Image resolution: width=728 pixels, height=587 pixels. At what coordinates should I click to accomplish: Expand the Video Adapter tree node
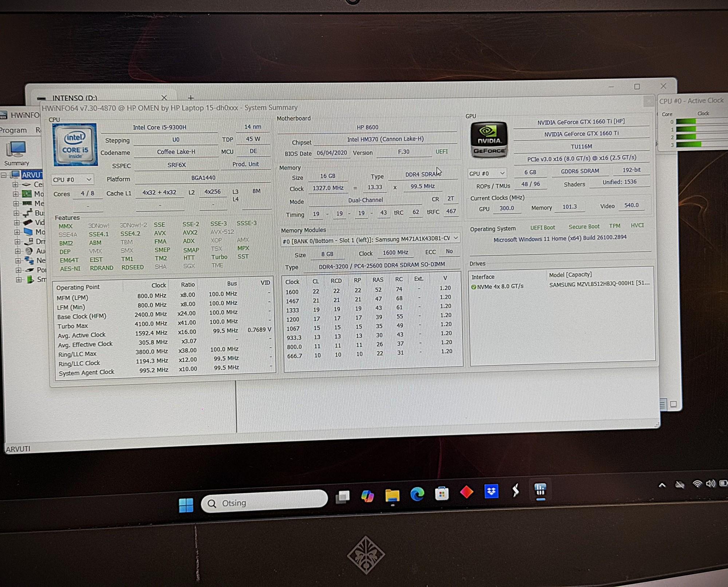(x=17, y=222)
